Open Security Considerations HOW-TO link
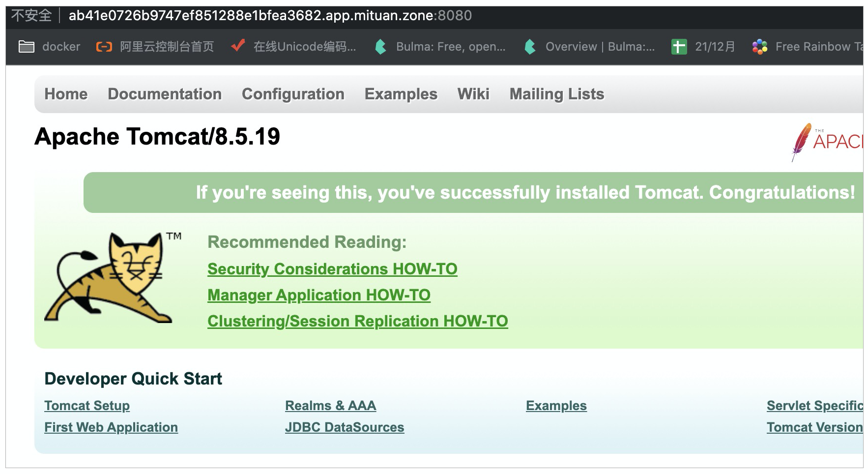868x474 pixels. 332,269
